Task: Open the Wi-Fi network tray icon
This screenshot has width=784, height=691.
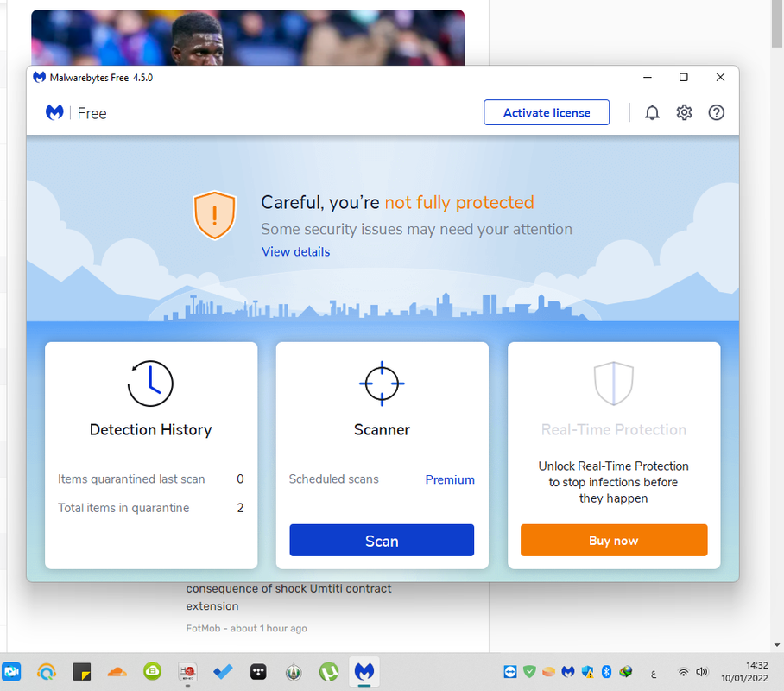Action: 683,672
